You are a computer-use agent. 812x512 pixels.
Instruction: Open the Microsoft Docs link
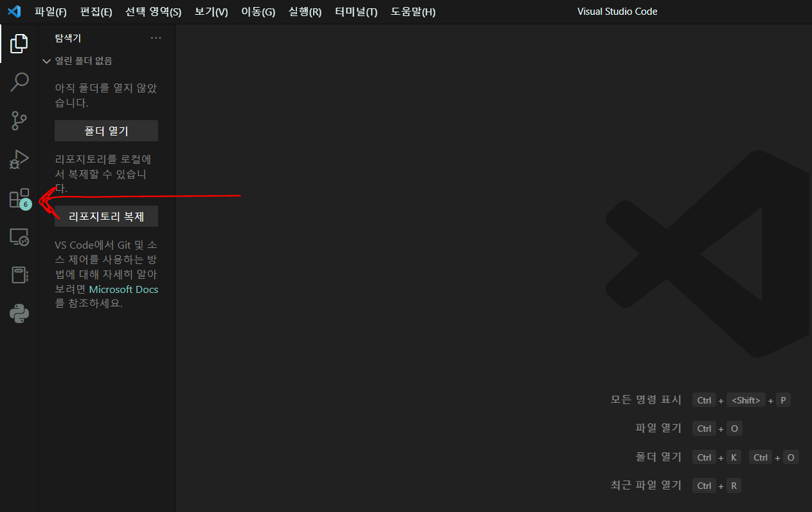[x=123, y=289]
